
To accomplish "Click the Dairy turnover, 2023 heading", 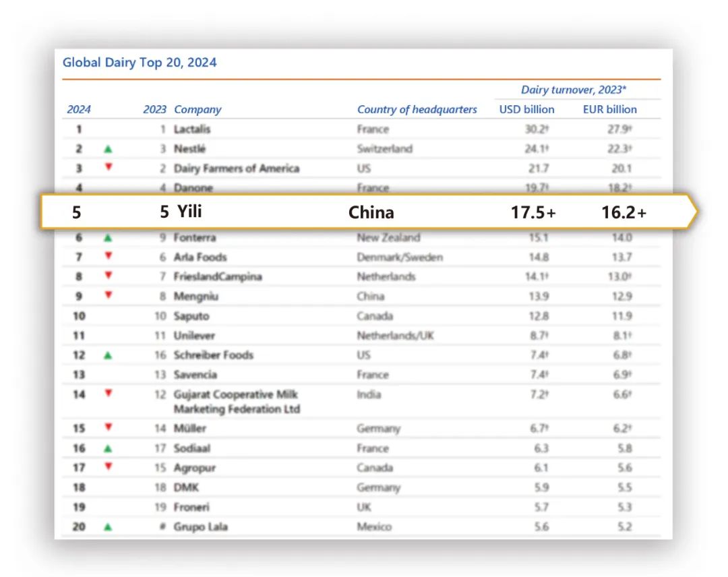I will pos(574,90).
